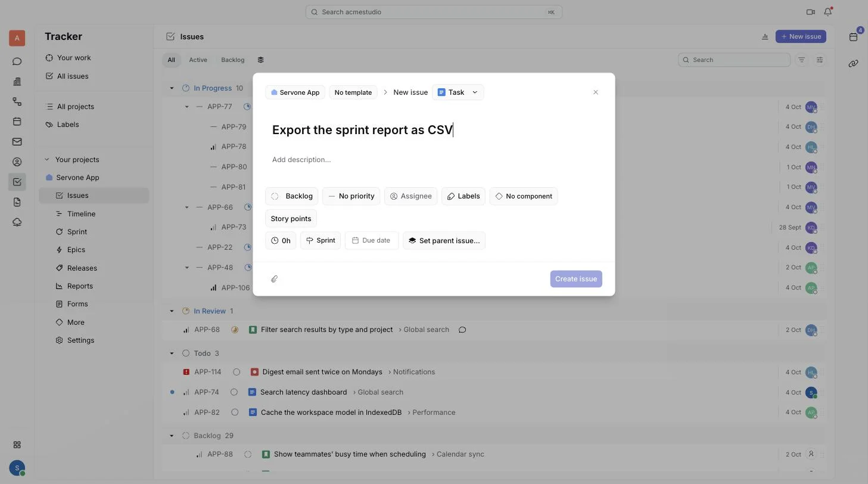The width and height of the screenshot is (868, 484).
Task: Click the attachment paperclip icon in dialog
Action: [x=275, y=279]
